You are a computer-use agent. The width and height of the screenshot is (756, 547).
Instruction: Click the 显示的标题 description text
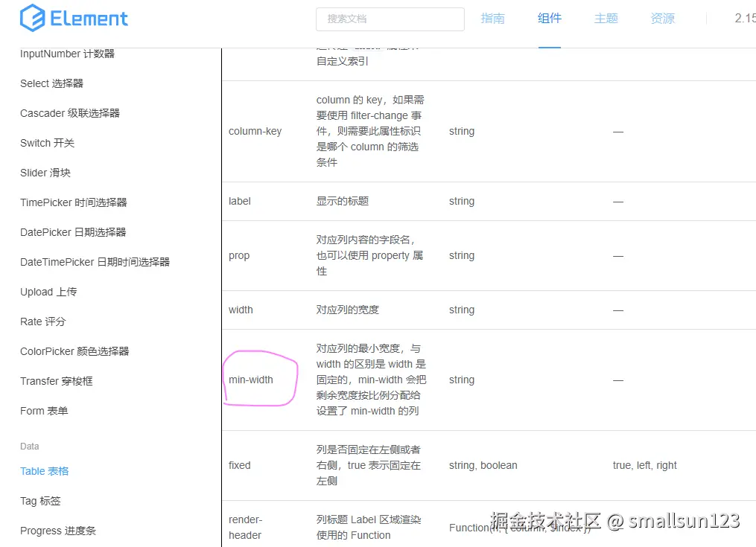pos(343,201)
